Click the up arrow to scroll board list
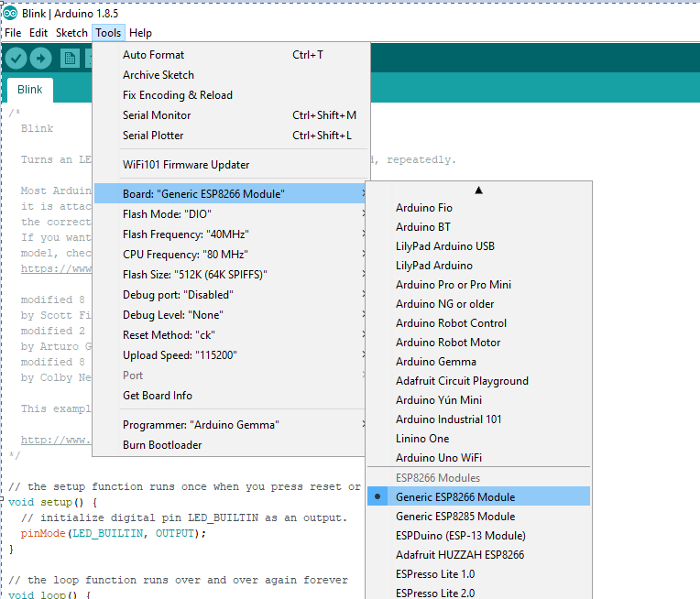The image size is (700, 599). pyautogui.click(x=478, y=191)
